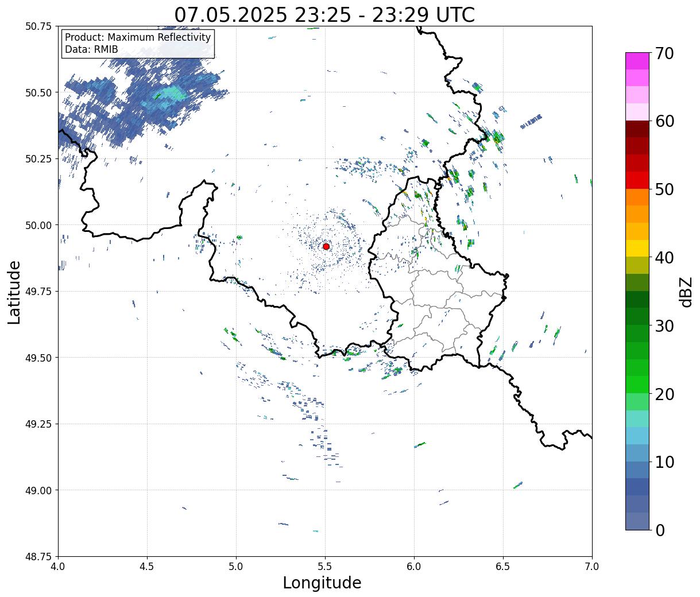Screen dimensions: 700x597
Task: Click the colorbar tick label 70
Action: 664,53
